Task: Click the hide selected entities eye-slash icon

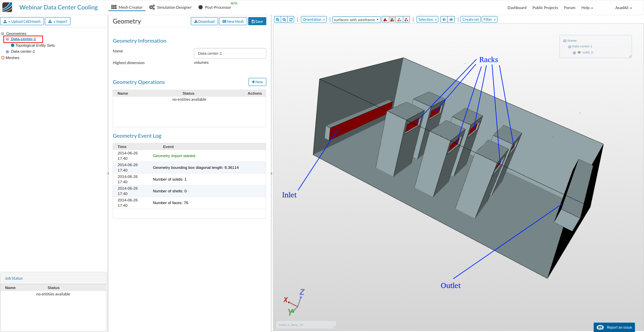Action: click(x=444, y=19)
